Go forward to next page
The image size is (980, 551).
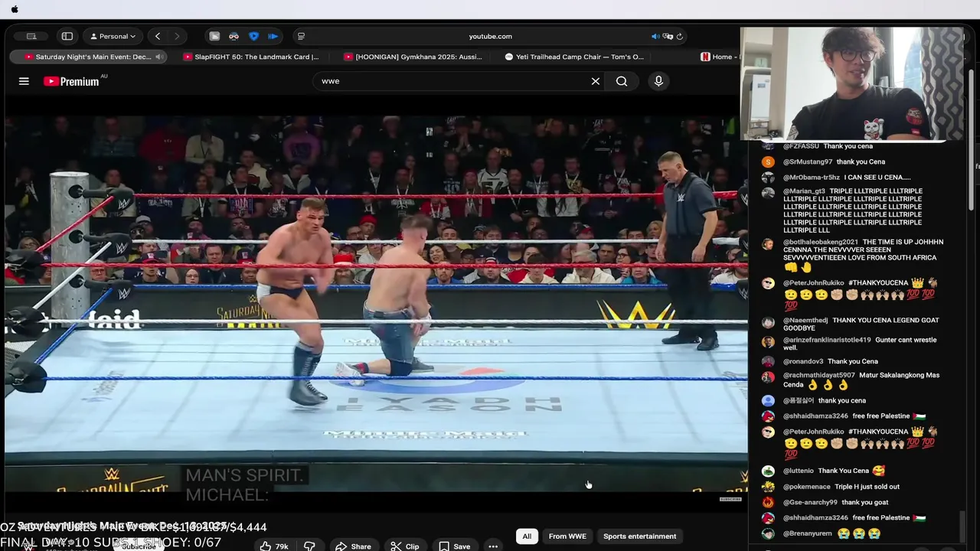click(177, 36)
